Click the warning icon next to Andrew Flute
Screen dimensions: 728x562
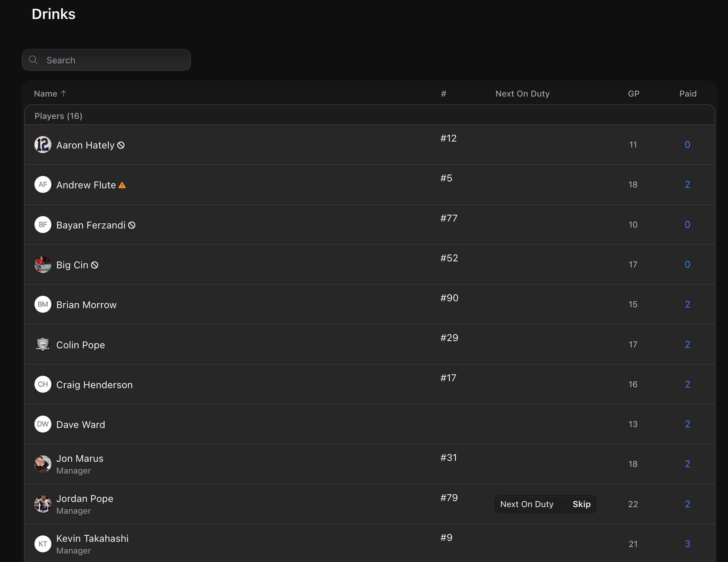coord(122,185)
